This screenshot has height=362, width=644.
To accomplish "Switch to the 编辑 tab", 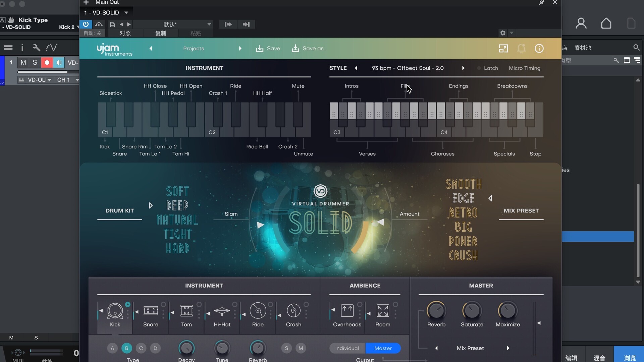I will click(x=571, y=358).
